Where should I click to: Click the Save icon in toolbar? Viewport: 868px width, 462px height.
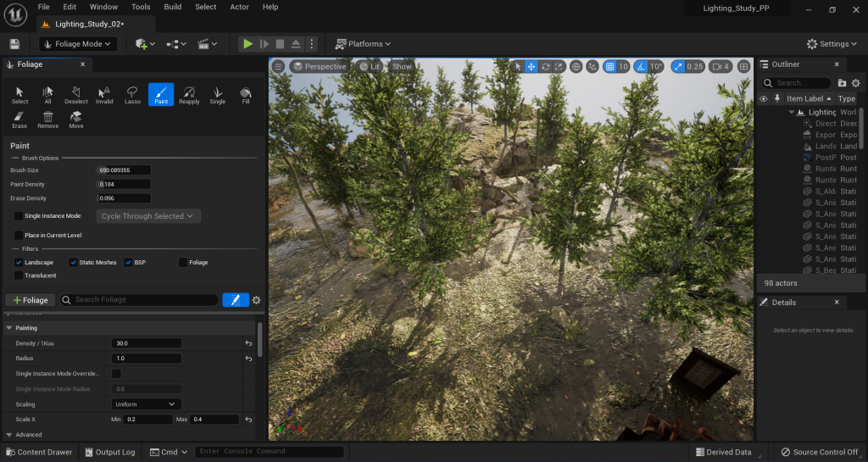tap(14, 44)
